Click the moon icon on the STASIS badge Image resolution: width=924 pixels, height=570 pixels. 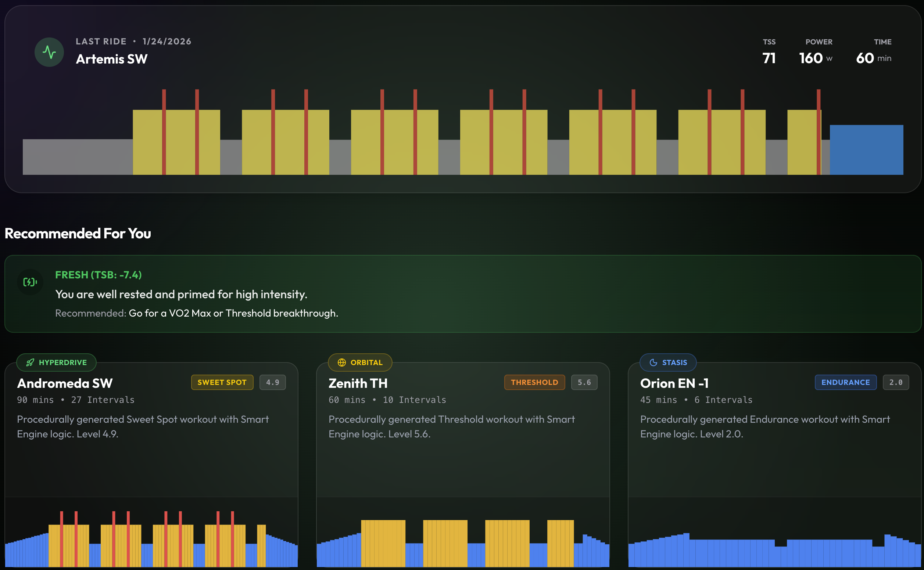[653, 362]
